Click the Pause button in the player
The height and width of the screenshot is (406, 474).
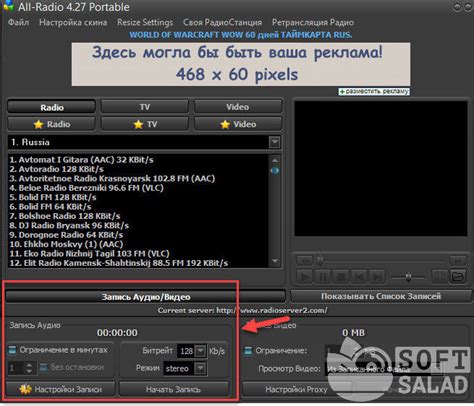[323, 277]
